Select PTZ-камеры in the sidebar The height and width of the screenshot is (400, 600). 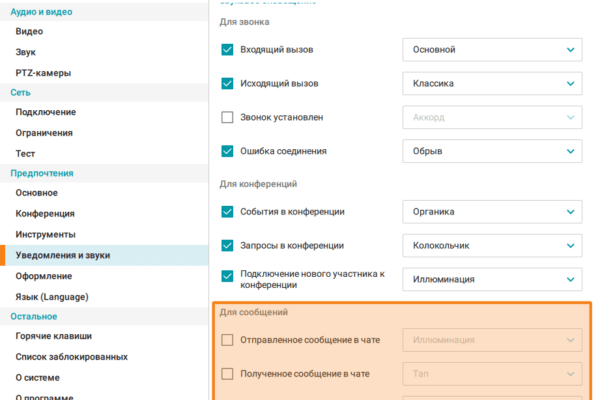[x=43, y=72]
